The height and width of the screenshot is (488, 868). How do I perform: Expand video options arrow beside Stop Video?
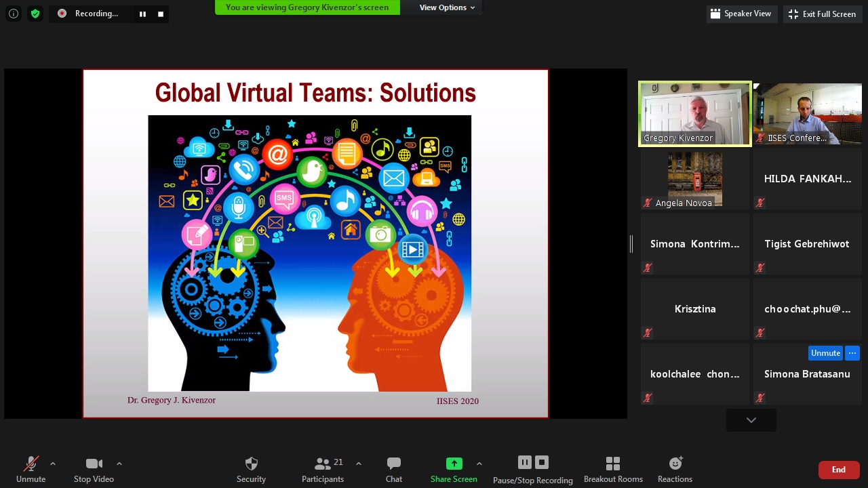tap(119, 464)
